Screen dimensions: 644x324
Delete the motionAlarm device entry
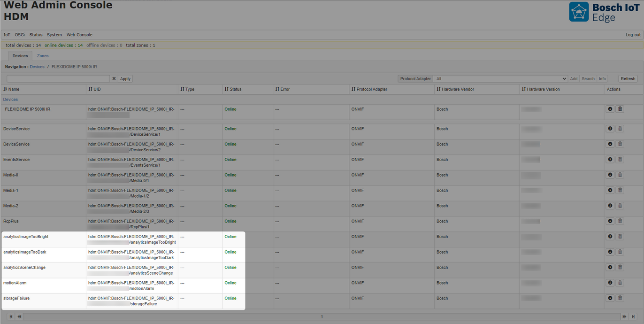pos(620,283)
